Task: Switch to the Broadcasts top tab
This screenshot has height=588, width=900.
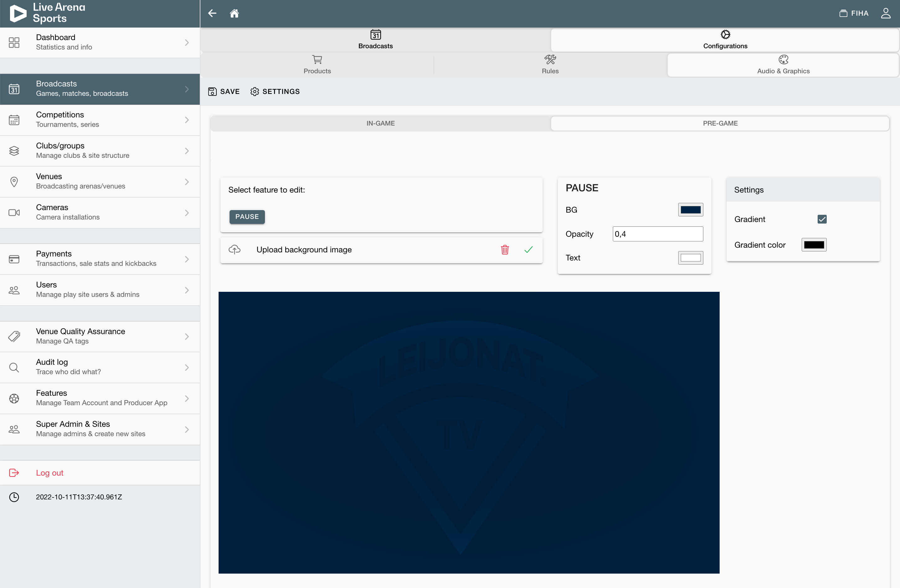Action: (375, 40)
